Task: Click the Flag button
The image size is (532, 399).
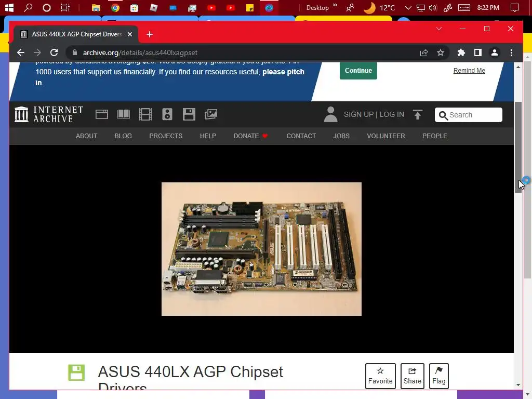Action: [438, 376]
